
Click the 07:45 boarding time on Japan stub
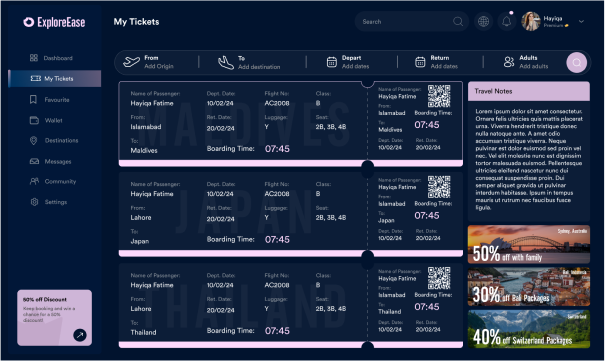427,216
